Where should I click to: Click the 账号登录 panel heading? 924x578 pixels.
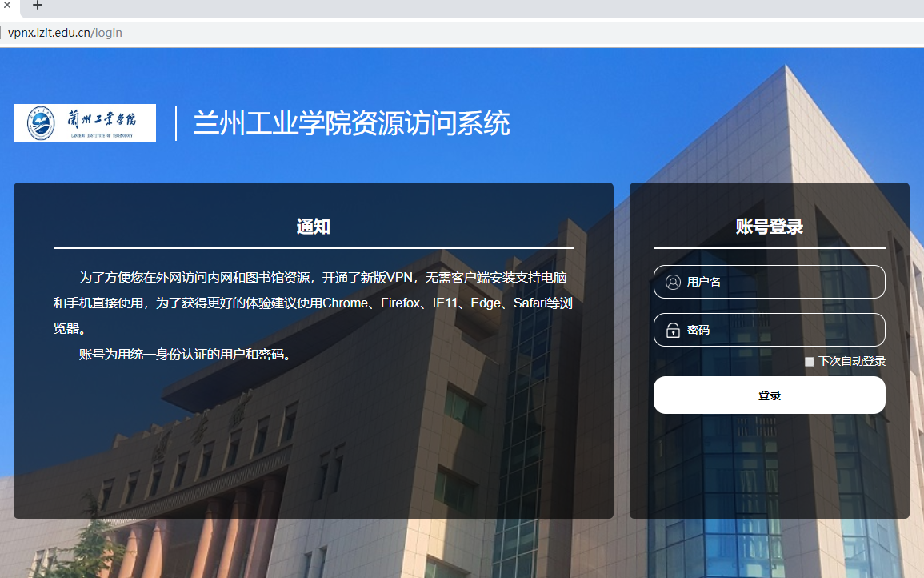point(769,227)
